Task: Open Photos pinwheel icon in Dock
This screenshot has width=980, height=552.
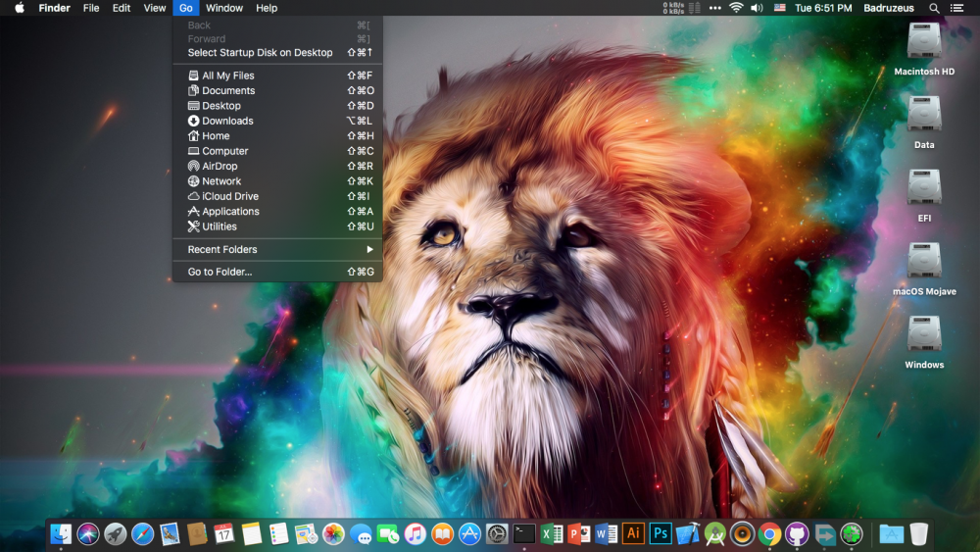Action: [333, 534]
